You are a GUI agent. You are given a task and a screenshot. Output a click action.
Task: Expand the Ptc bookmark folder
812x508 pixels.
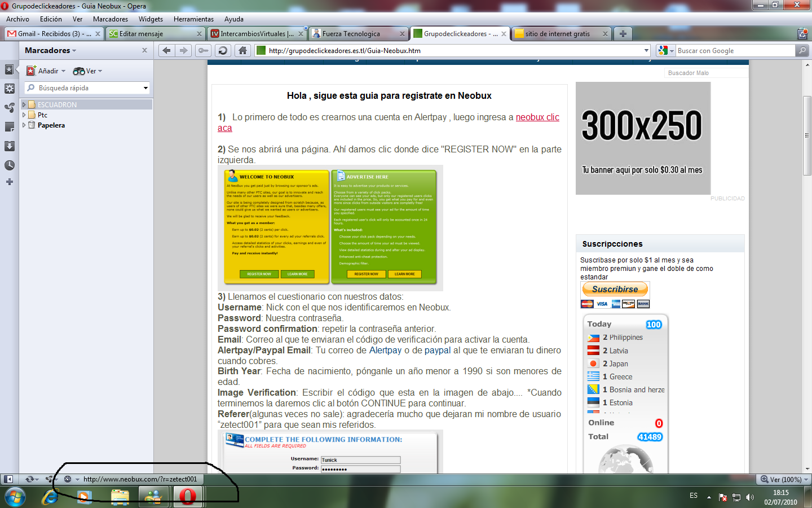point(24,115)
